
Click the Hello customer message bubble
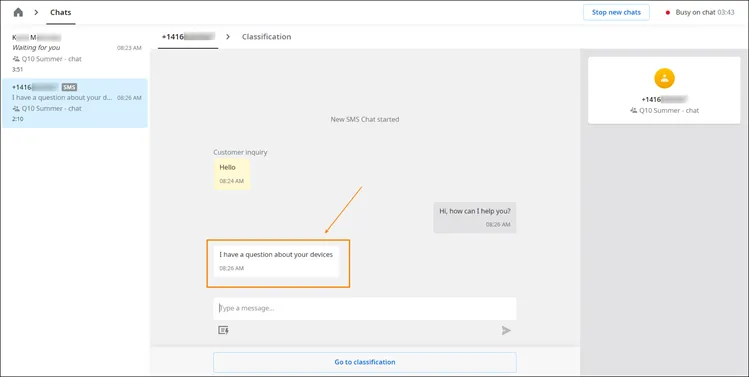232,174
